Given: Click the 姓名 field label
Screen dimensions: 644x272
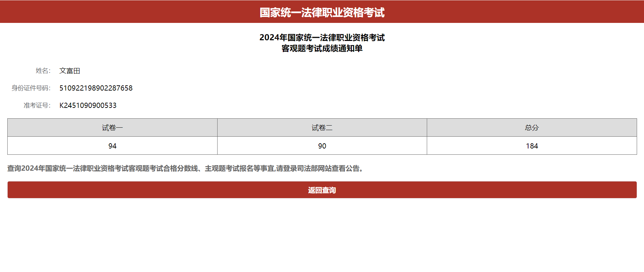Looking at the screenshot, I should pyautogui.click(x=43, y=71).
